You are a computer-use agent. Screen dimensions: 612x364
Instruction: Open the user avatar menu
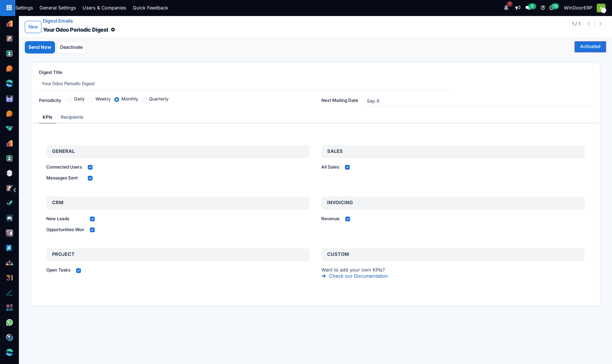tap(601, 8)
